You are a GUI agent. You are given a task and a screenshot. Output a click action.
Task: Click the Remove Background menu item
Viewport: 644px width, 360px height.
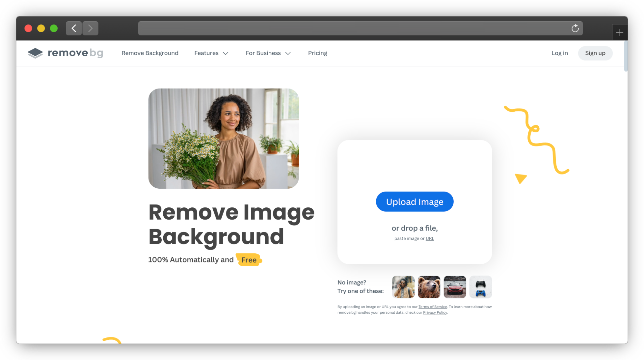tap(150, 53)
